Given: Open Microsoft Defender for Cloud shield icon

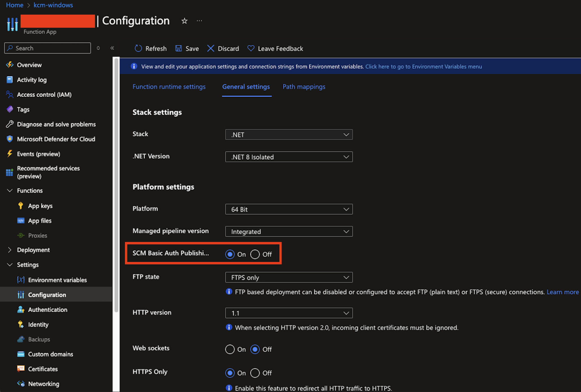Looking at the screenshot, I should tap(10, 139).
